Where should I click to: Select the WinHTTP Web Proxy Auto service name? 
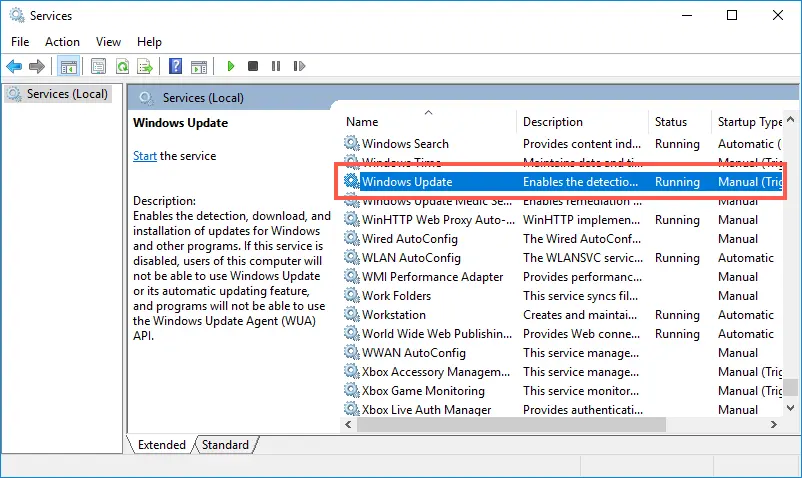438,220
